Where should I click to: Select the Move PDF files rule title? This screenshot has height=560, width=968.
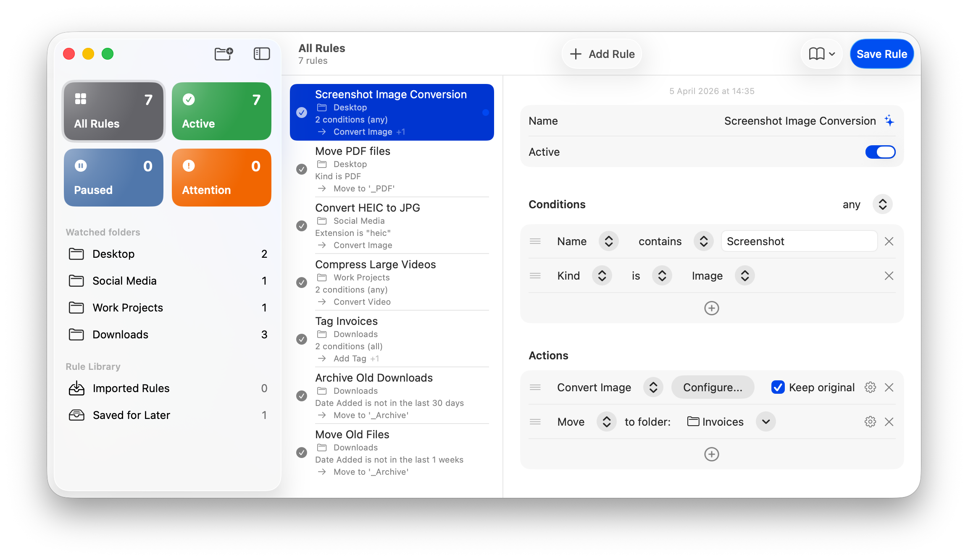352,151
